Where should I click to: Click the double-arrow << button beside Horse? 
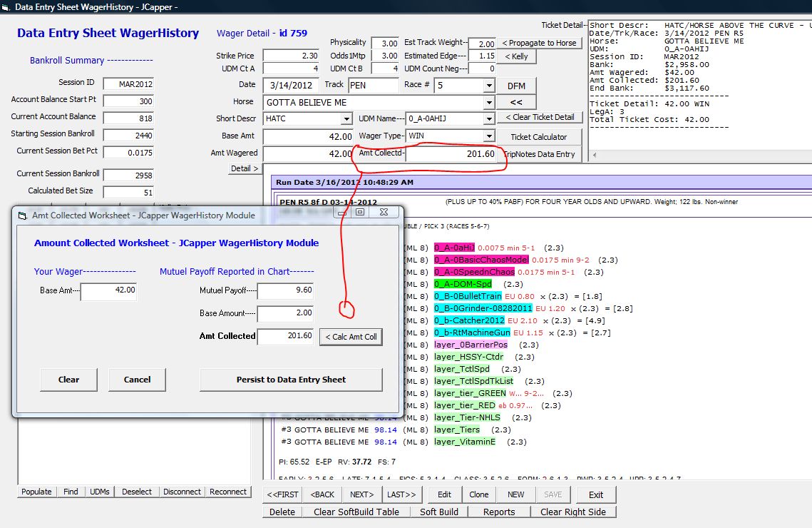[x=516, y=103]
